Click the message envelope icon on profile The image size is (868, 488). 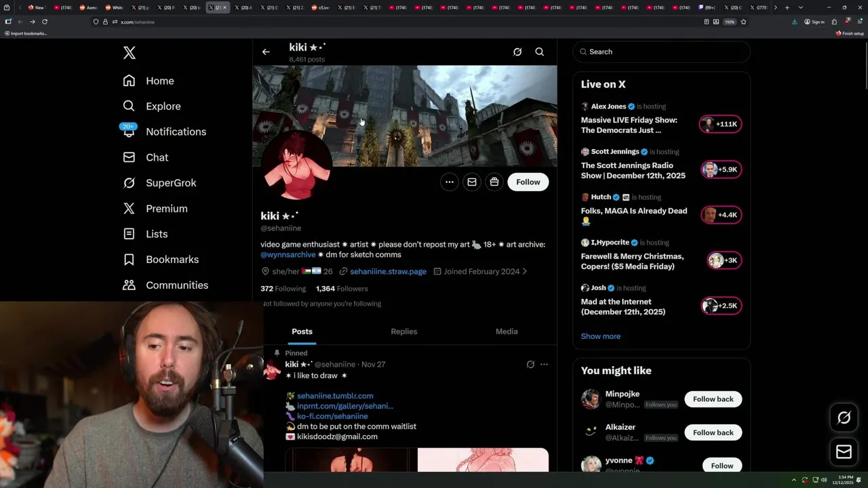472,182
